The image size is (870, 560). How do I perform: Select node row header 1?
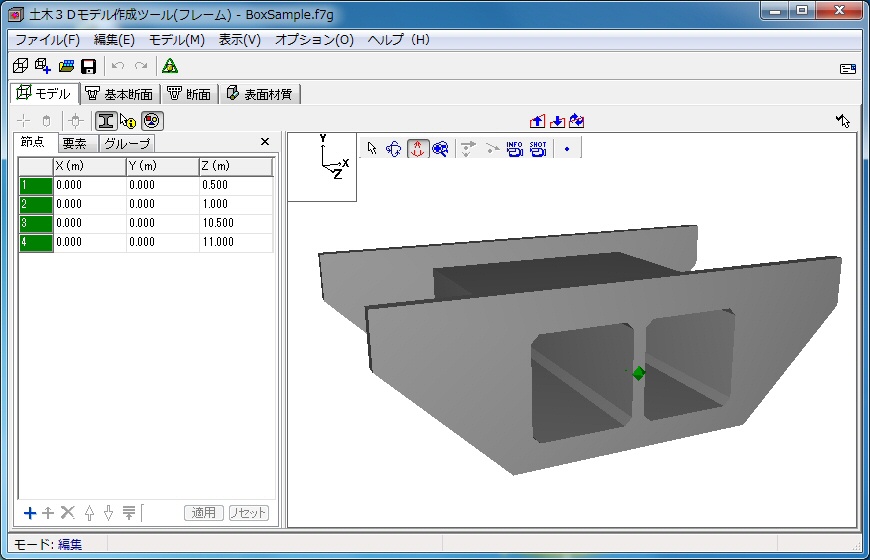point(36,185)
